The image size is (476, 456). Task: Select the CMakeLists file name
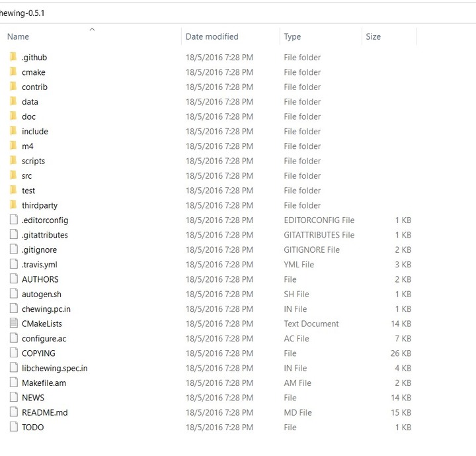42,324
